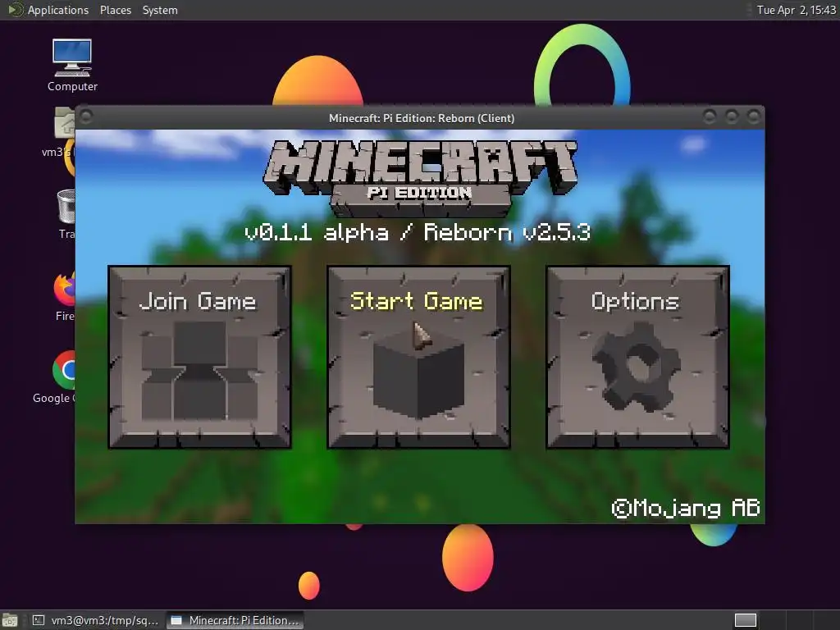Click the clock showing Tue Apr 2, 15:43

tap(796, 10)
